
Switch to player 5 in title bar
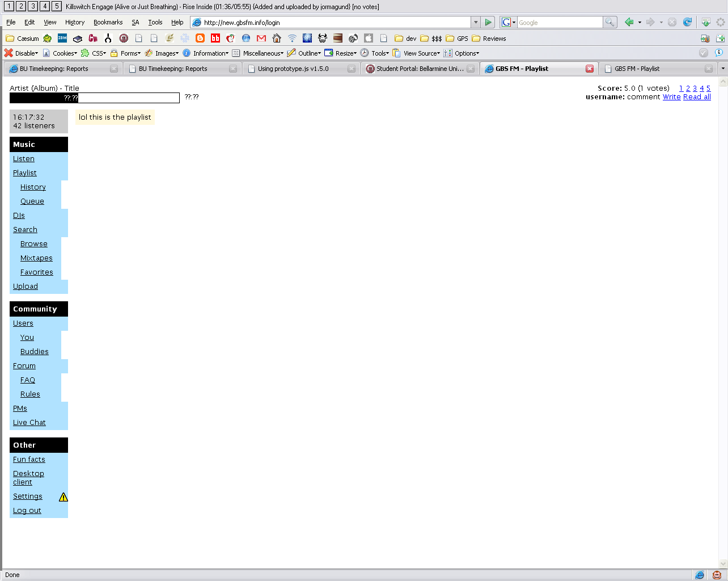[x=57, y=6]
